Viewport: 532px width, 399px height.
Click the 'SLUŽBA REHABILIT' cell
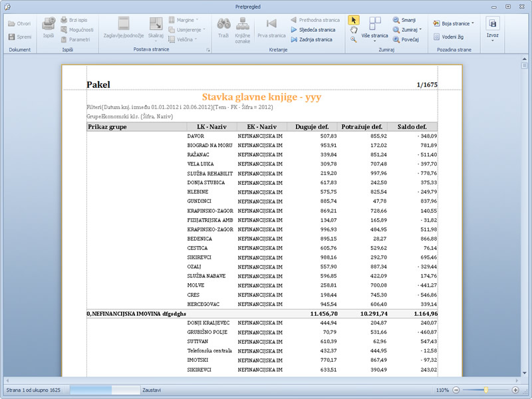210,174
